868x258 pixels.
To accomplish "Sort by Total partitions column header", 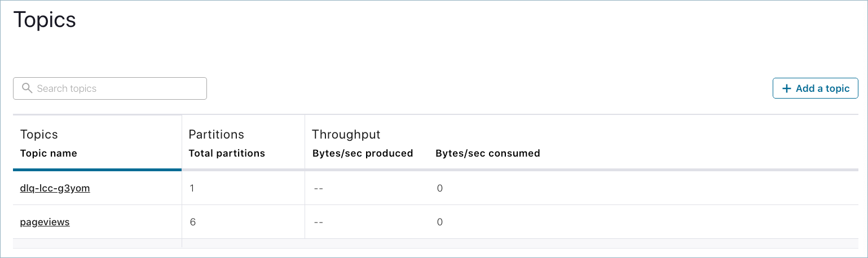I will click(226, 153).
